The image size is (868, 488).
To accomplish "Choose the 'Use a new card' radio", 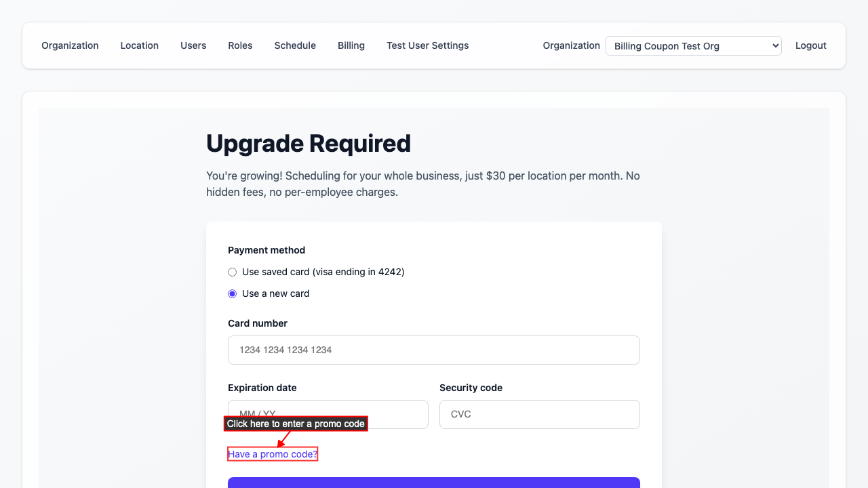I will (x=233, y=293).
